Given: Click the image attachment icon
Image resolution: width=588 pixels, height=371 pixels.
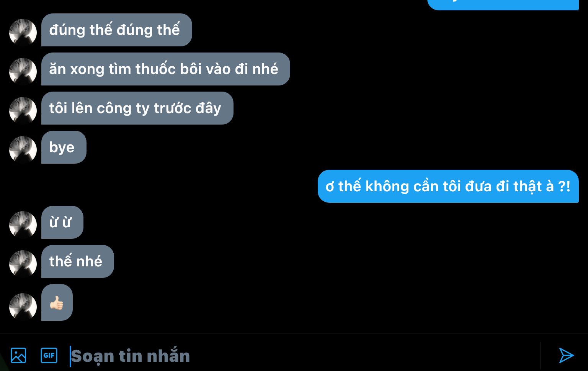Looking at the screenshot, I should coord(18,355).
